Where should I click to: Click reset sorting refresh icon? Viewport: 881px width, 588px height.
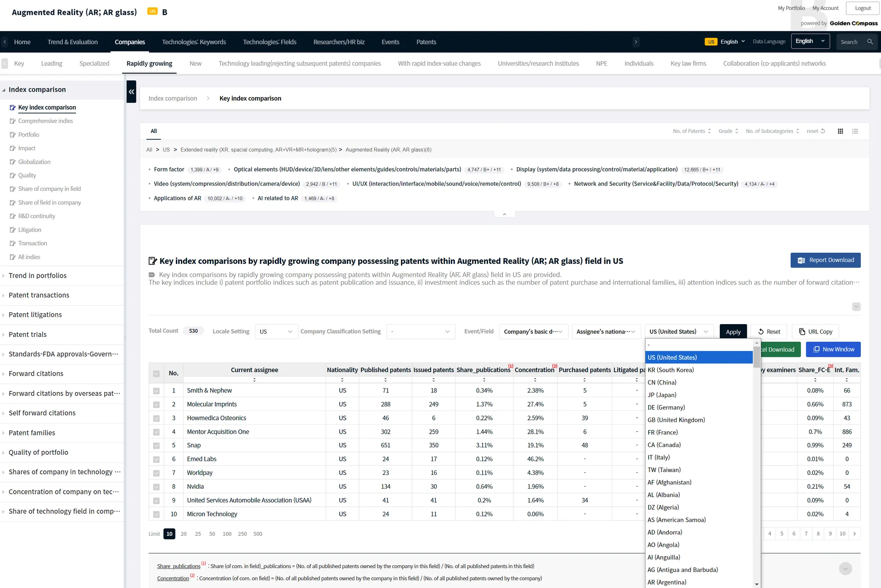point(822,131)
